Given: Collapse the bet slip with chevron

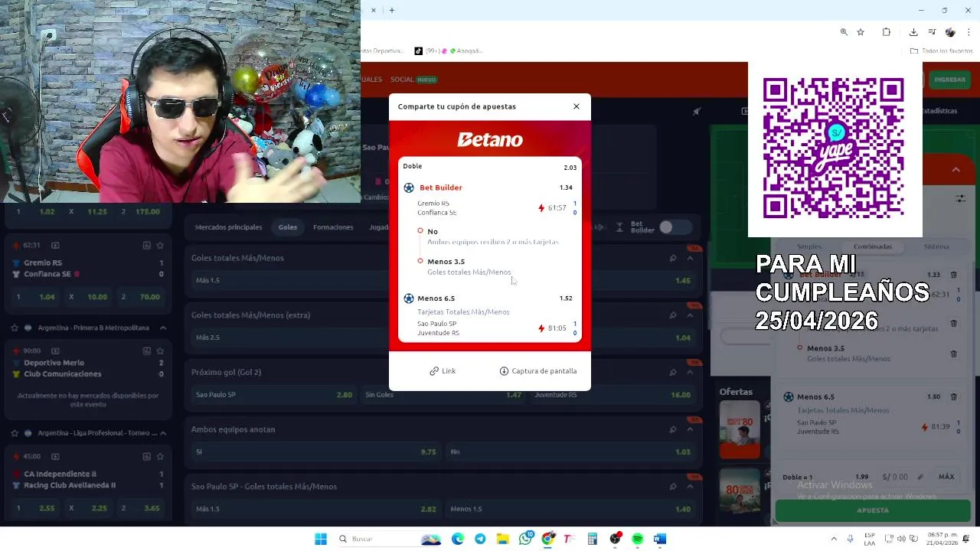Looking at the screenshot, I should pyautogui.click(x=955, y=170).
